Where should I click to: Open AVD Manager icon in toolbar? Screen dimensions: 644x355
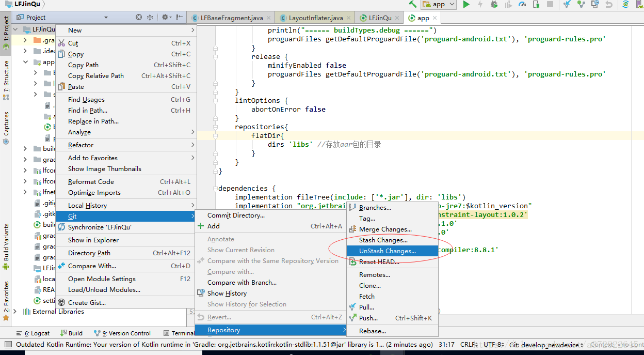[x=640, y=4]
